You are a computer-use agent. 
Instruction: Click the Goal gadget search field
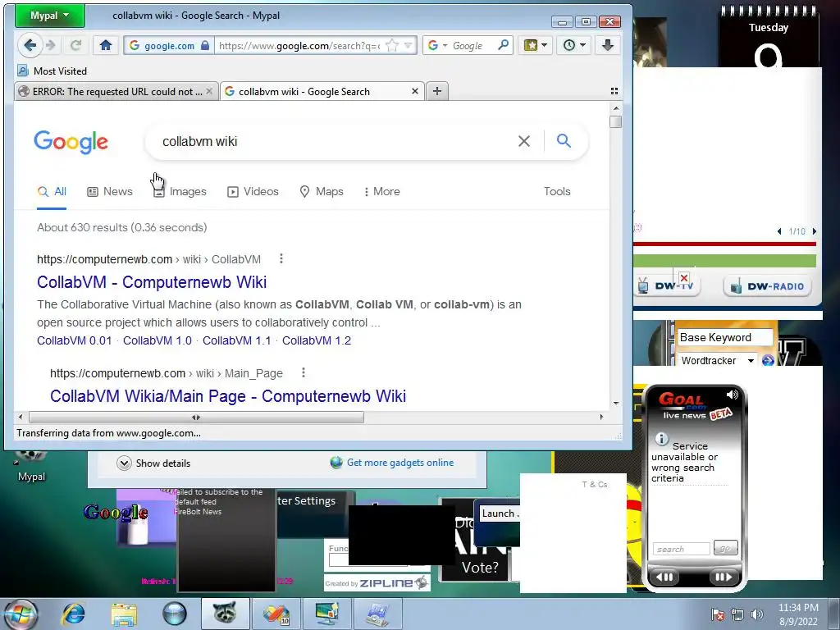click(x=681, y=549)
